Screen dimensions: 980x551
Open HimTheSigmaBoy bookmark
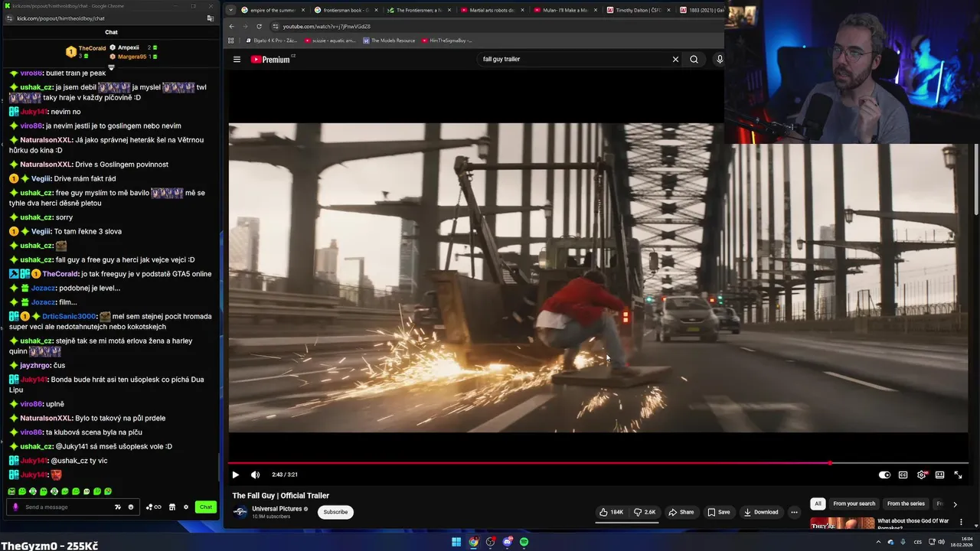[446, 41]
